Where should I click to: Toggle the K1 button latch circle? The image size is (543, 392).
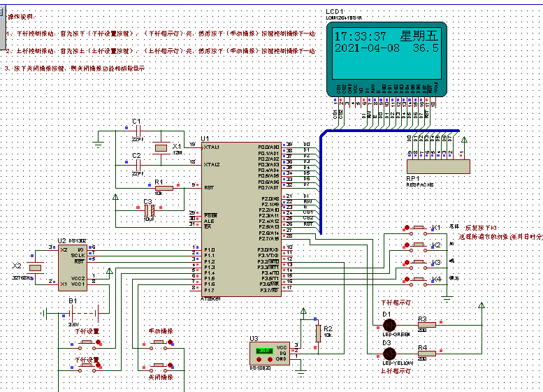coord(407,228)
